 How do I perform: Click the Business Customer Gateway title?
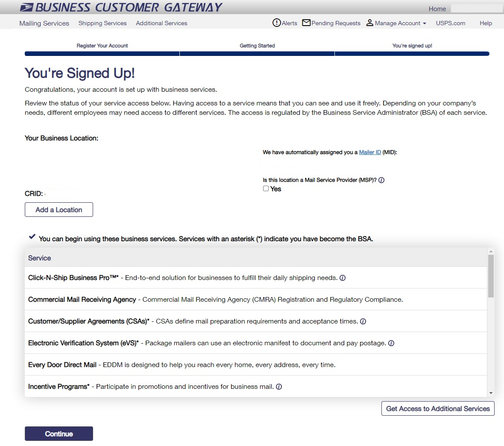129,7
